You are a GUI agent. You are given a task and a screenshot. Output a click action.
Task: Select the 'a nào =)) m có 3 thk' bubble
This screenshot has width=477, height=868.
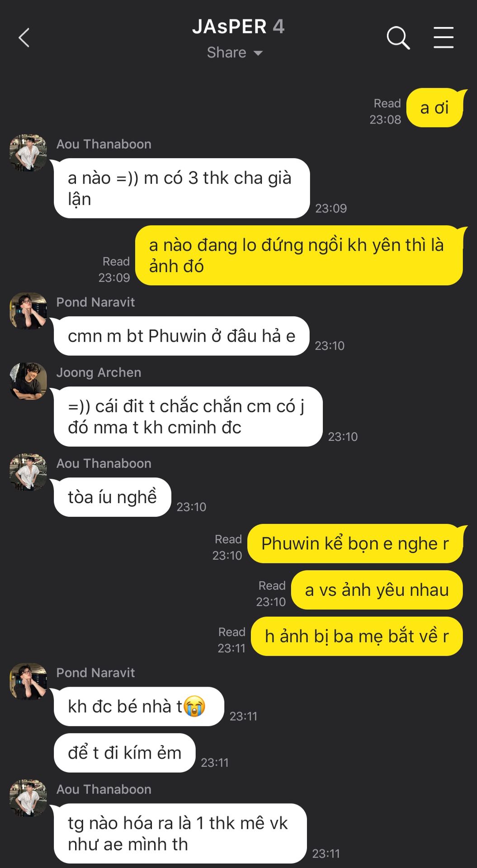point(182,188)
